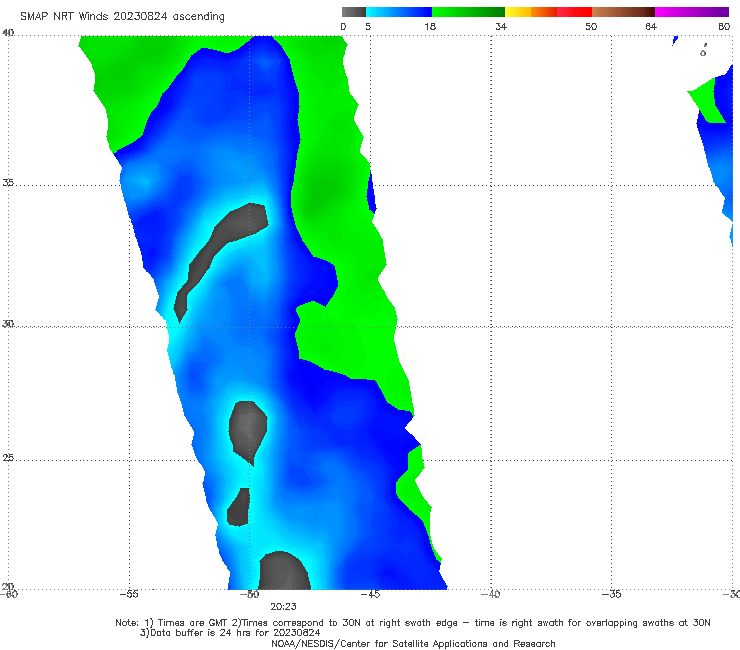740x650 pixels.
Task: Click the yellow-red 34-50 segment of color bar
Action: [548, 12]
